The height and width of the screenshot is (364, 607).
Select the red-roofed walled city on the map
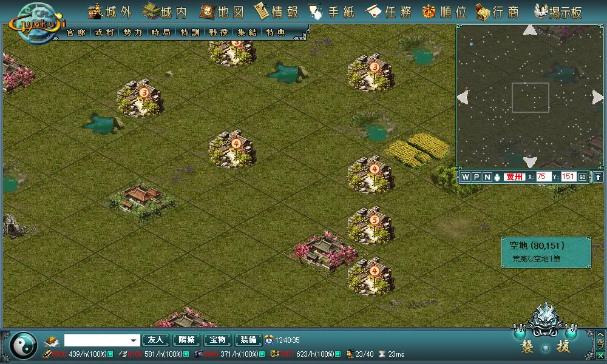point(141,201)
